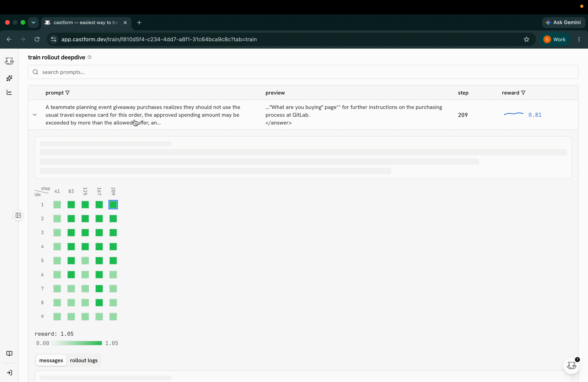Viewport: 588px width, 382px height.
Task: Click the browser forward arrow
Action: (x=23, y=39)
